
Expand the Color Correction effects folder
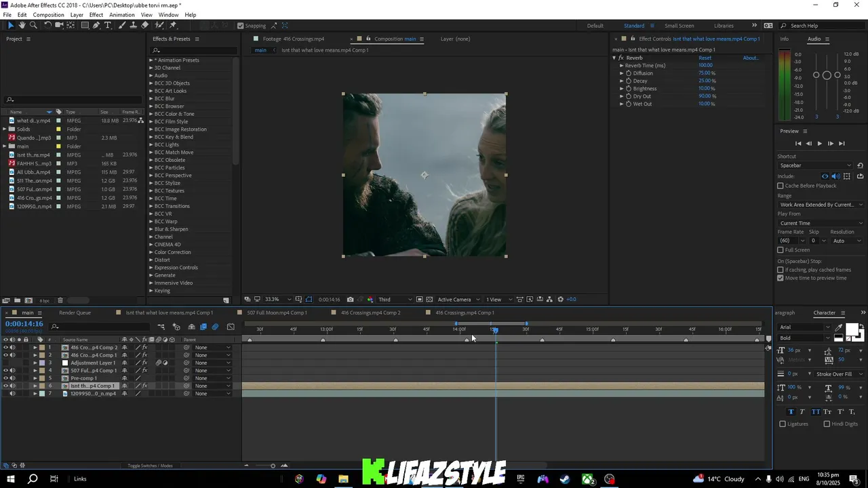(151, 252)
